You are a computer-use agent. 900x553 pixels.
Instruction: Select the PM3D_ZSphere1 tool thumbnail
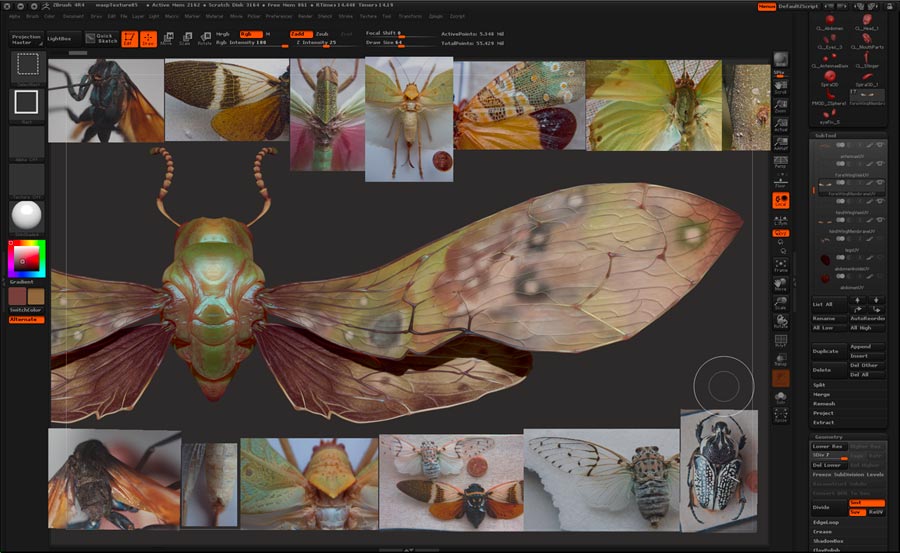[829, 97]
